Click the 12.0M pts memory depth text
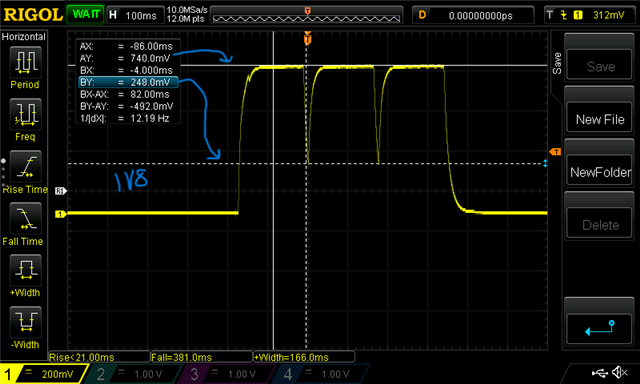 185,19
